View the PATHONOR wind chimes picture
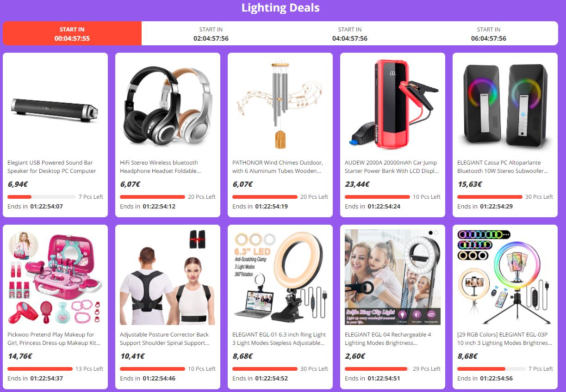This screenshot has width=566, height=392. pos(280,105)
